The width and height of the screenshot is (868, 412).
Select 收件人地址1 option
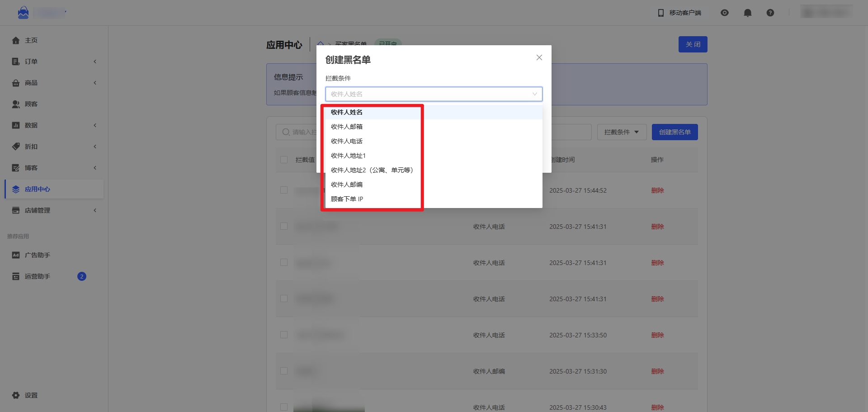434,156
